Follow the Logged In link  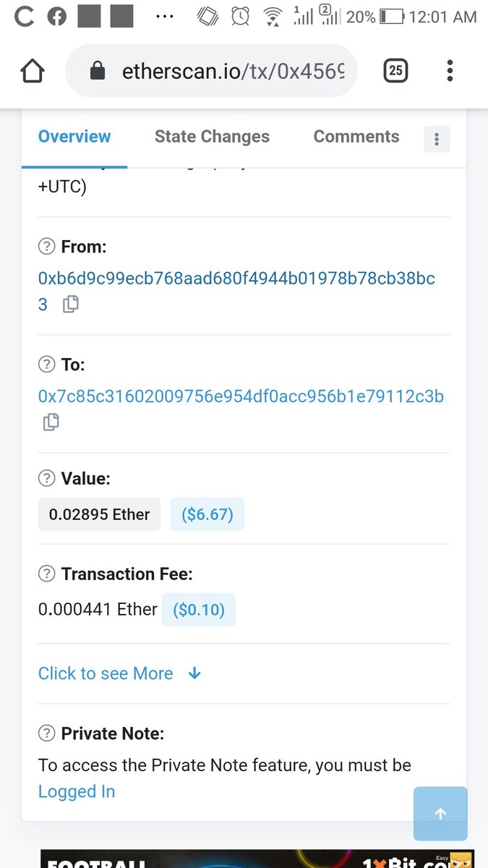click(x=77, y=791)
